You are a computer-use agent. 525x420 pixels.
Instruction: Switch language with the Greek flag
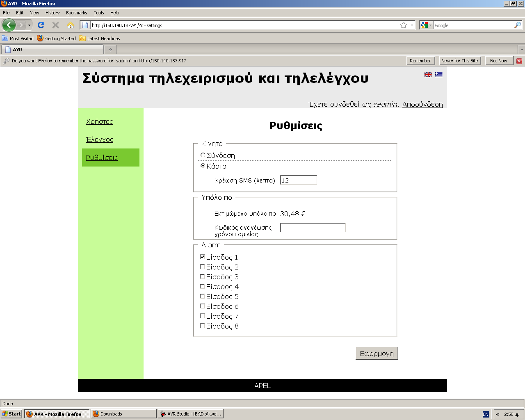click(x=439, y=75)
